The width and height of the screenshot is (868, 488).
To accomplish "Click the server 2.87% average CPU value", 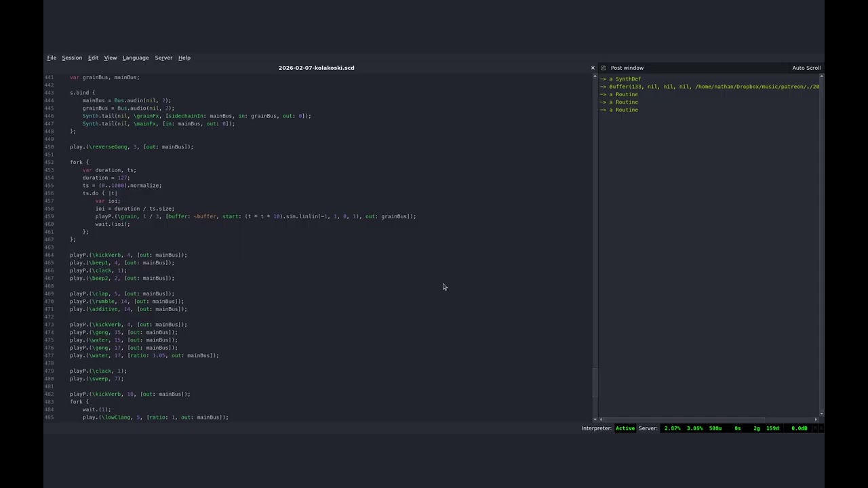I will 672,428.
